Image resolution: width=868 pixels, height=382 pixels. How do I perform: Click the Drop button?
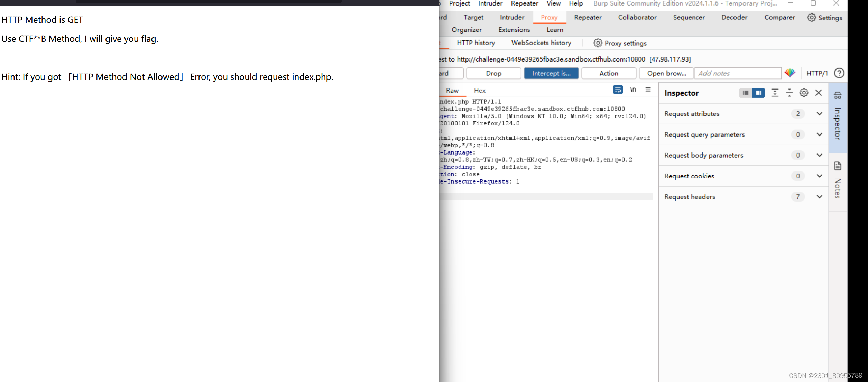tap(493, 73)
